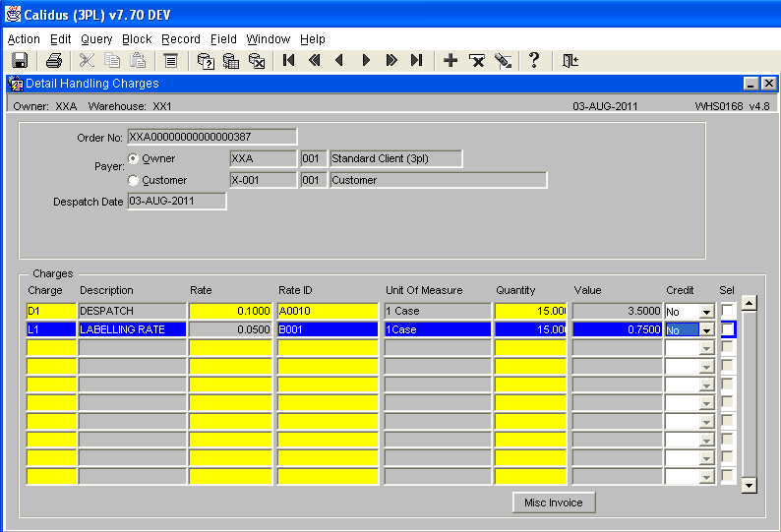Viewport: 781px width, 532px height.
Task: Click the Paste clipboard icon
Action: 138,61
